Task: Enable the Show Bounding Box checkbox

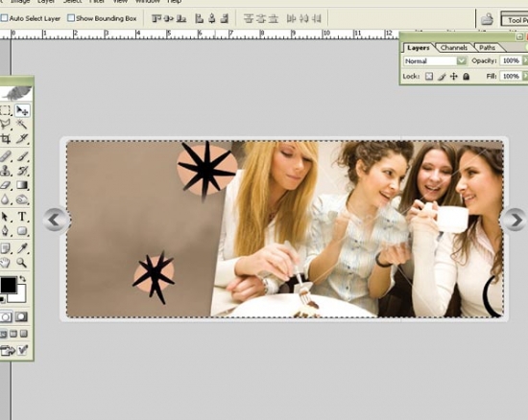Action: click(71, 18)
